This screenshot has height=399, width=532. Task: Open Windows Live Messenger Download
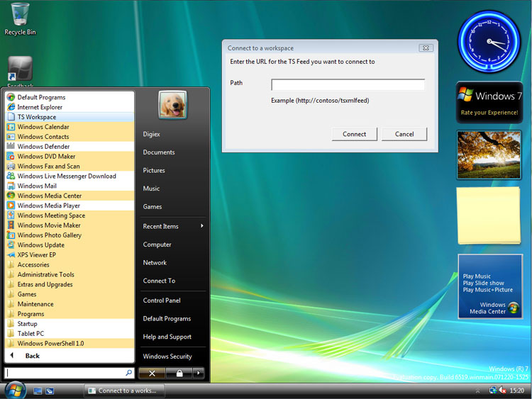(70, 176)
